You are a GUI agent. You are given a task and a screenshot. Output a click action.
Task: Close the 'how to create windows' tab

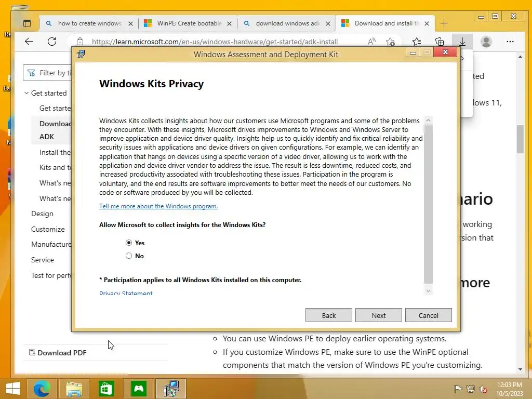130,23
